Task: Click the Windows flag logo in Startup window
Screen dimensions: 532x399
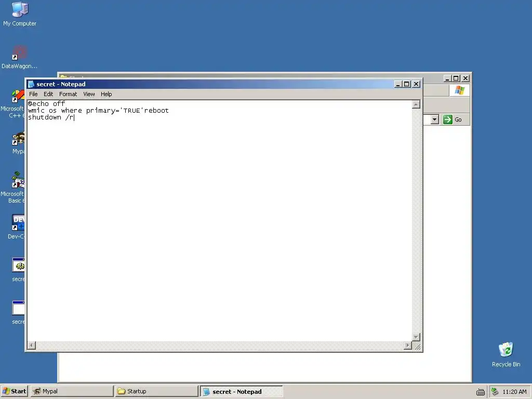Action: coord(460,90)
